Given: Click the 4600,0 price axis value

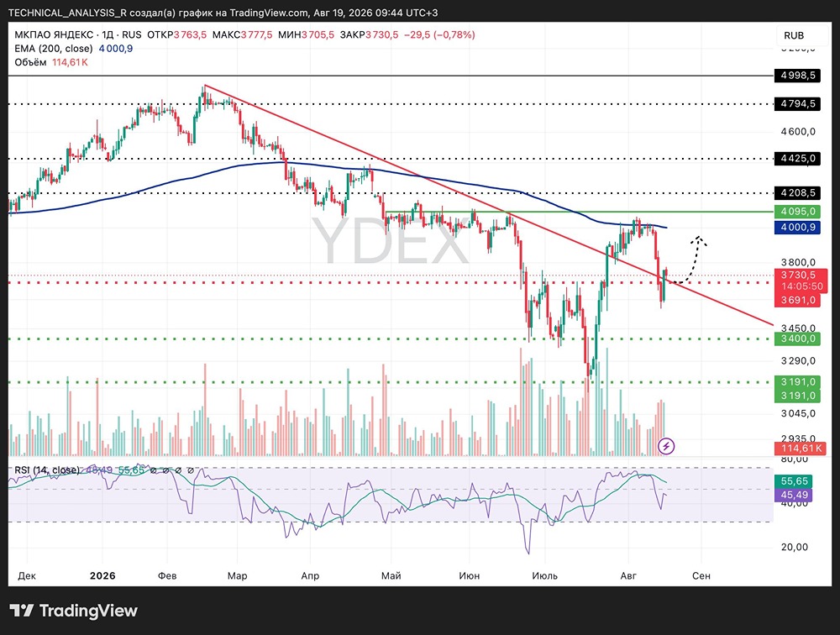Looking at the screenshot, I should (x=798, y=131).
